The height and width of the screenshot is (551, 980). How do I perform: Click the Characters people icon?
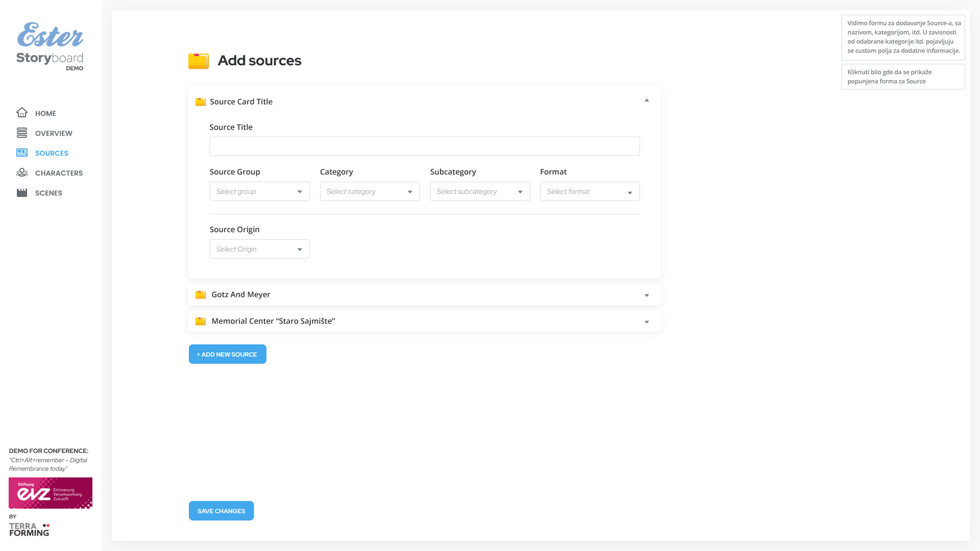click(21, 173)
